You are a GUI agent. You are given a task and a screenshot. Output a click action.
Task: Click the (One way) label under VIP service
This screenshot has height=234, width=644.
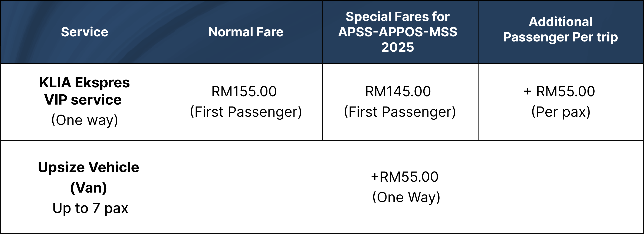pyautogui.click(x=85, y=120)
